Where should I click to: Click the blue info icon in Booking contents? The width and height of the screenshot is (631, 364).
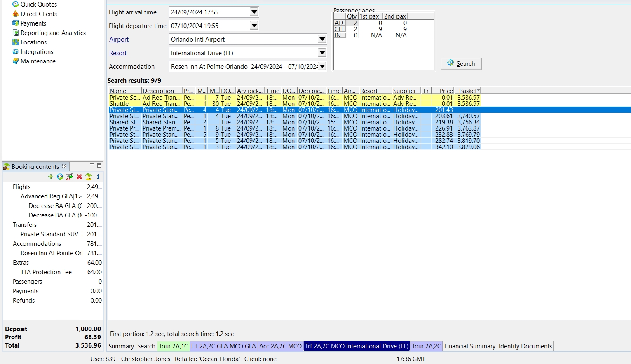[x=98, y=177]
